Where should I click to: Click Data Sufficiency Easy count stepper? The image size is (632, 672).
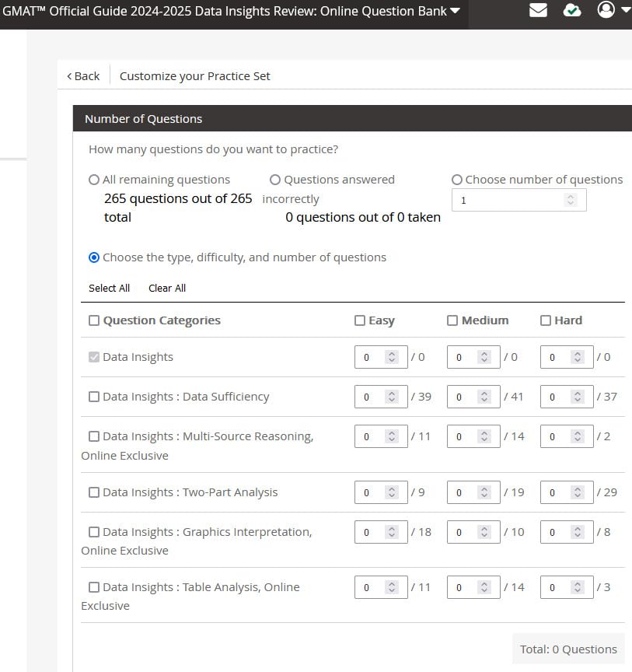(393, 397)
